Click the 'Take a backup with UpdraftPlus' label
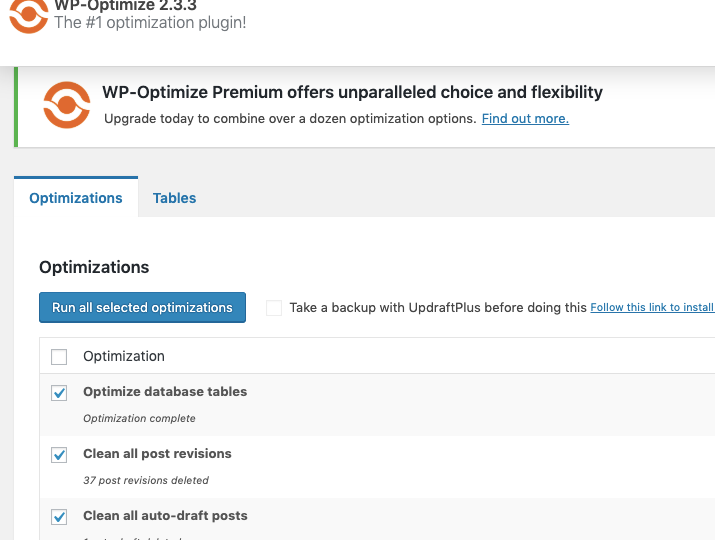Image resolution: width=715 pixels, height=540 pixels. [437, 308]
